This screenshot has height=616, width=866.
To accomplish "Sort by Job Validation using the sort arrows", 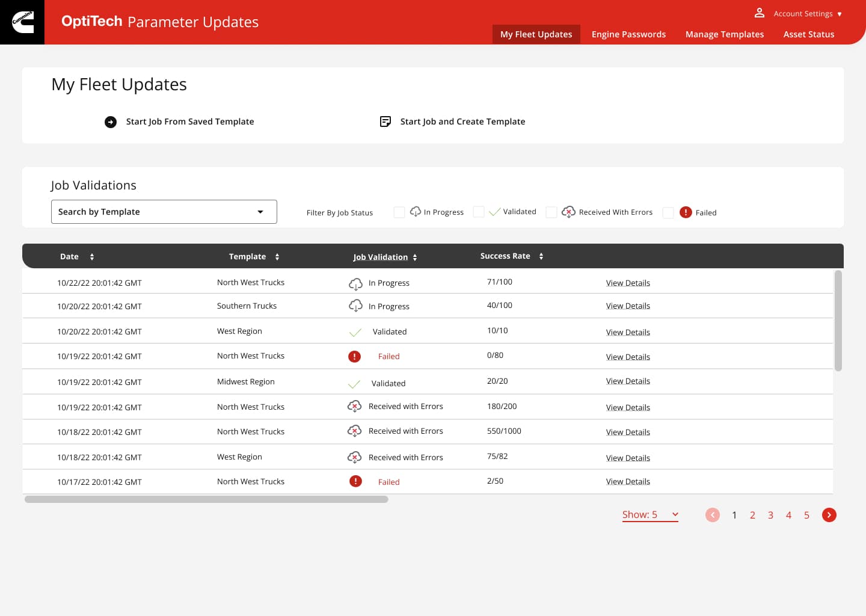I will 415,257.
